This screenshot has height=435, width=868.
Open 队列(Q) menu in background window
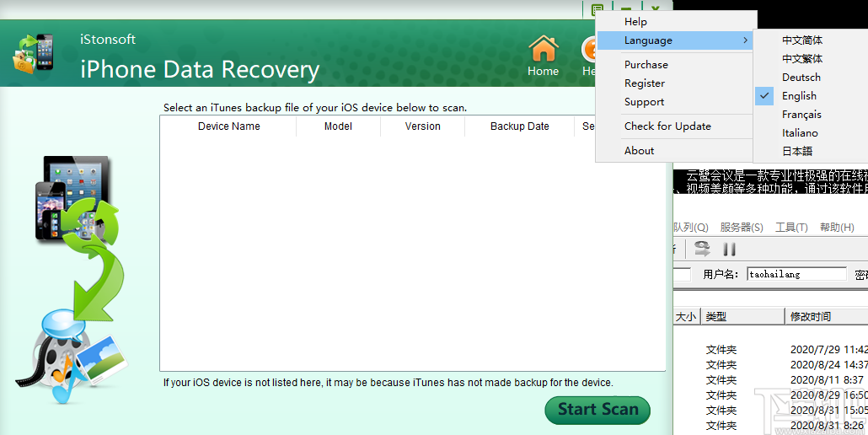pyautogui.click(x=691, y=228)
